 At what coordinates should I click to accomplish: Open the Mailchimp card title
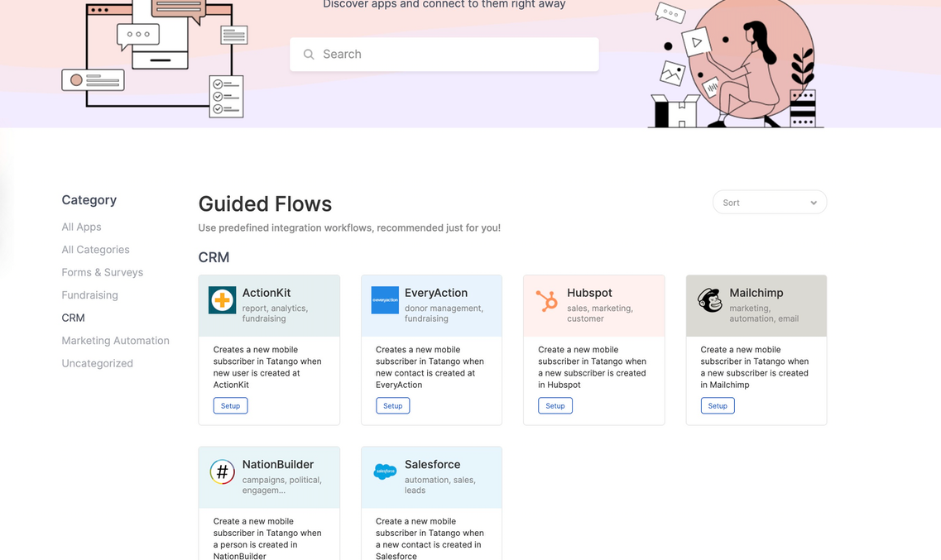tap(756, 293)
